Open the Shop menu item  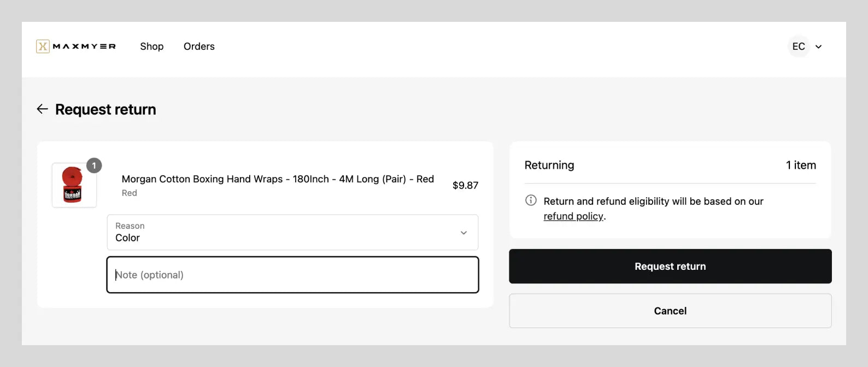[151, 46]
